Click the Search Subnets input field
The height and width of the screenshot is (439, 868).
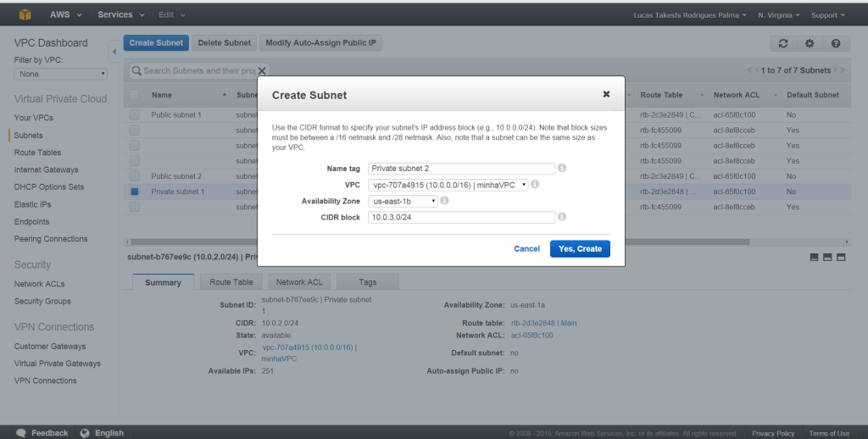[x=199, y=71]
